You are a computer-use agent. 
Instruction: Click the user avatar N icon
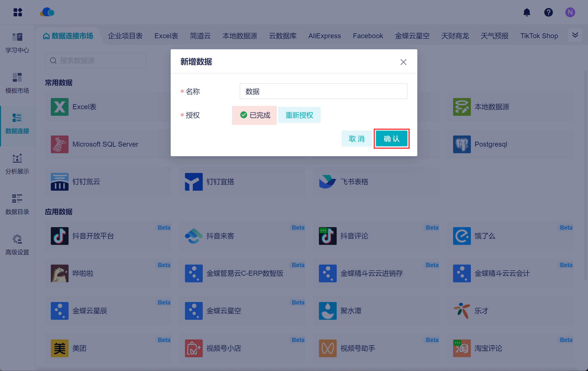[570, 12]
